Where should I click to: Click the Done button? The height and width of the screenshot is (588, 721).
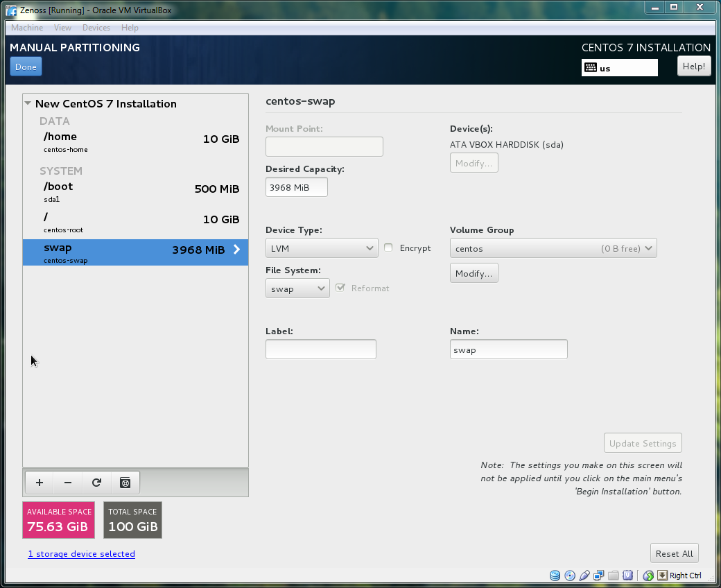pos(26,67)
